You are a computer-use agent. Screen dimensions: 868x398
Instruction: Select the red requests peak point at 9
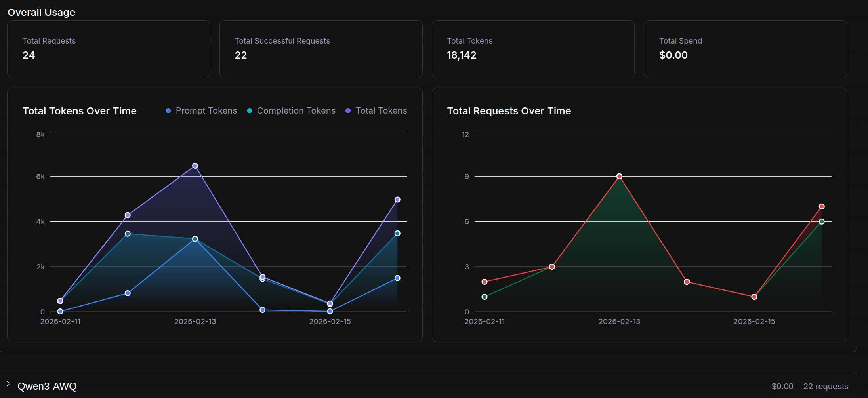[x=619, y=176]
